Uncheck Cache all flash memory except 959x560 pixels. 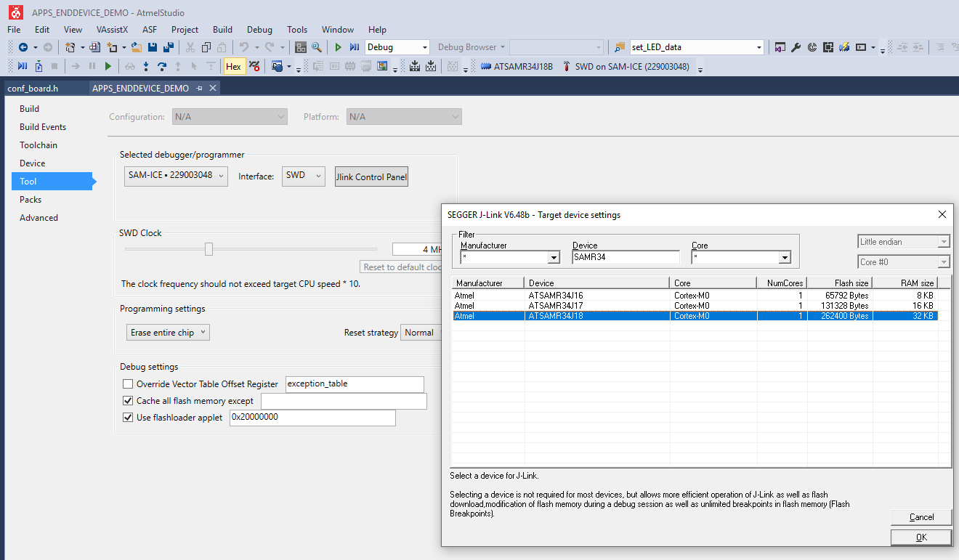click(x=128, y=401)
